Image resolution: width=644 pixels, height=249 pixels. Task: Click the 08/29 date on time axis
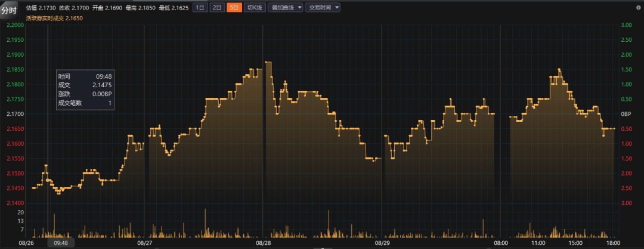pyautogui.click(x=382, y=243)
